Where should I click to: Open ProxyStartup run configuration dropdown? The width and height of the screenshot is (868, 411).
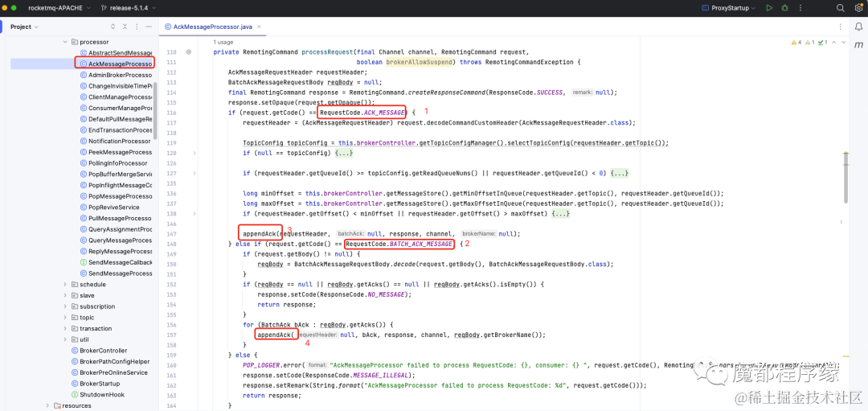(728, 8)
